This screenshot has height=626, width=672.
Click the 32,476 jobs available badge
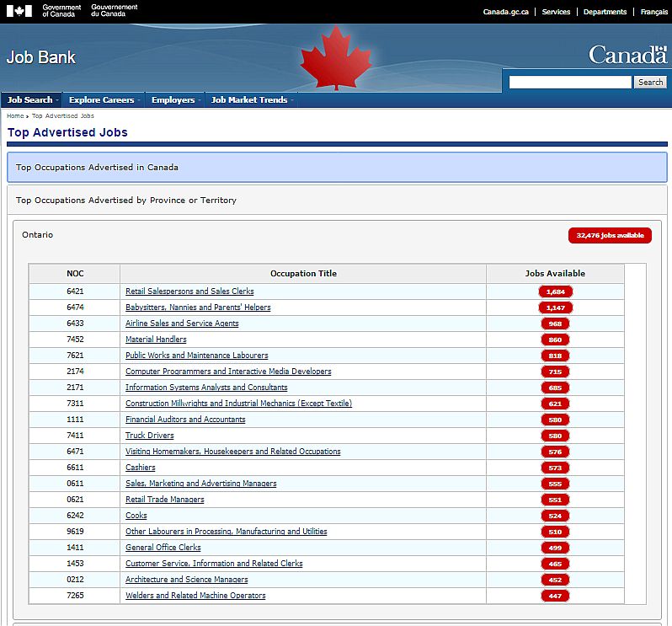pyautogui.click(x=610, y=235)
